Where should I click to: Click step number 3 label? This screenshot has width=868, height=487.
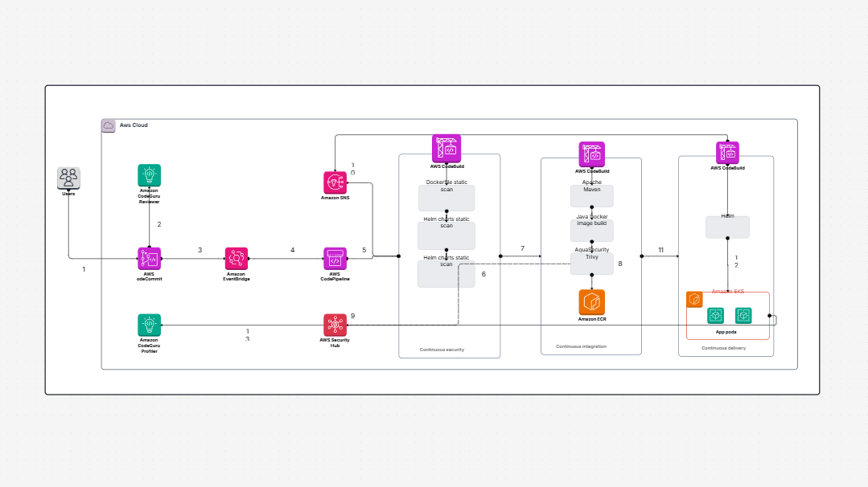200,251
